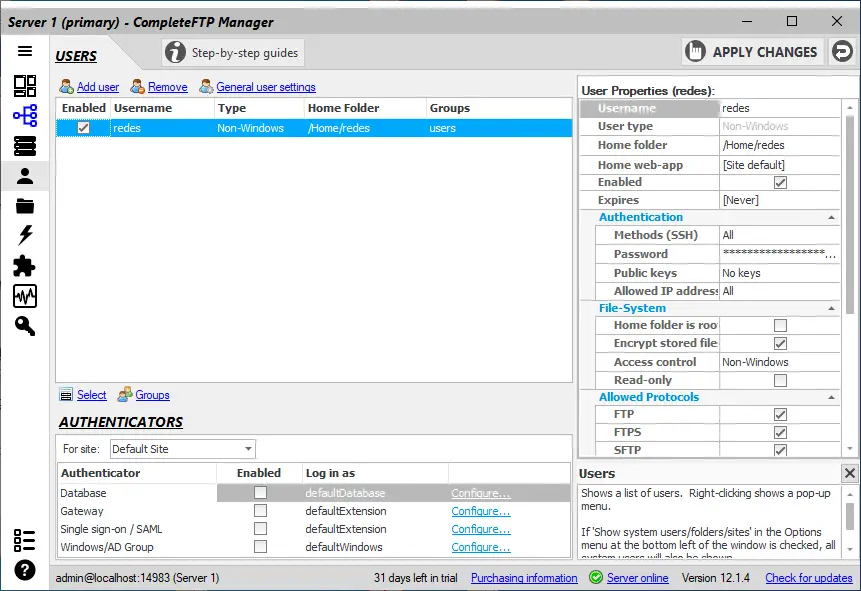Click Apply Changes button
This screenshot has height=591, width=861.
752,52
